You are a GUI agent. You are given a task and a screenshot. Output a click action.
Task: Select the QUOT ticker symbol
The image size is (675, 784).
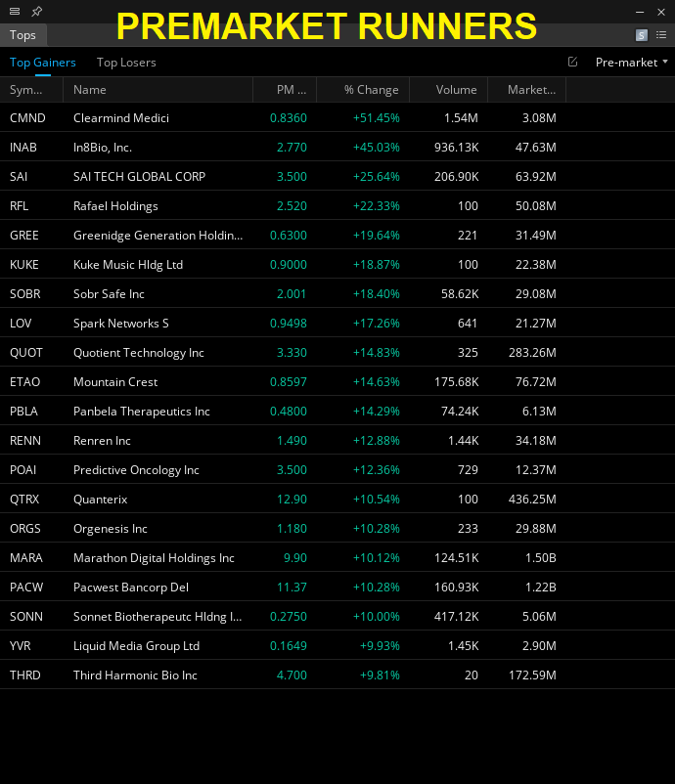coord(26,353)
